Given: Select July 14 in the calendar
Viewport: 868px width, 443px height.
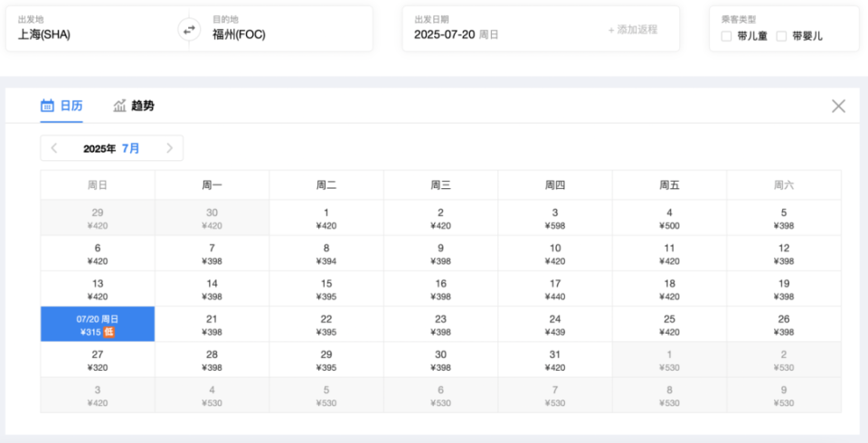Looking at the screenshot, I should click(212, 288).
